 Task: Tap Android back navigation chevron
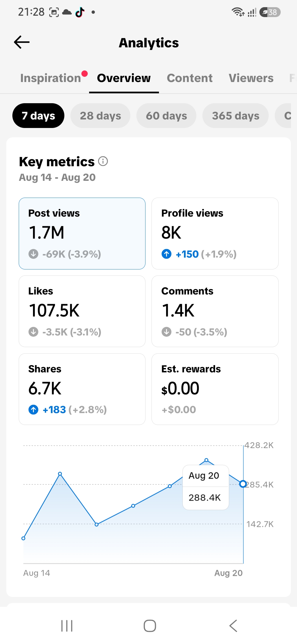click(233, 626)
